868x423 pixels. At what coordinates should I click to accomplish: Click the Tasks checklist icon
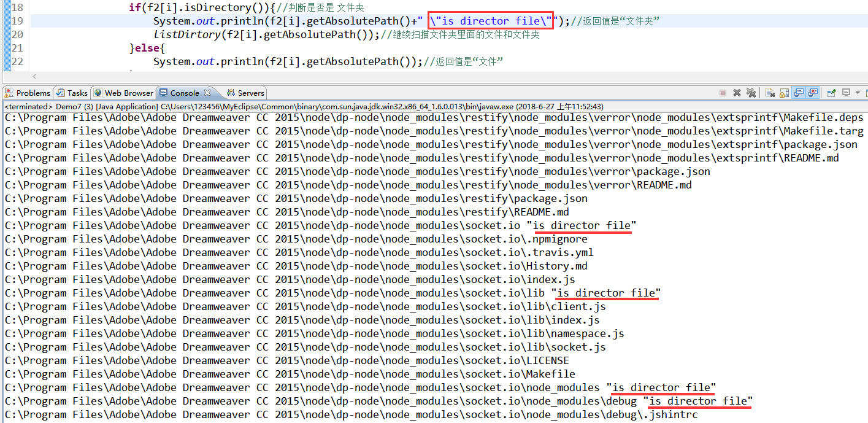60,93
